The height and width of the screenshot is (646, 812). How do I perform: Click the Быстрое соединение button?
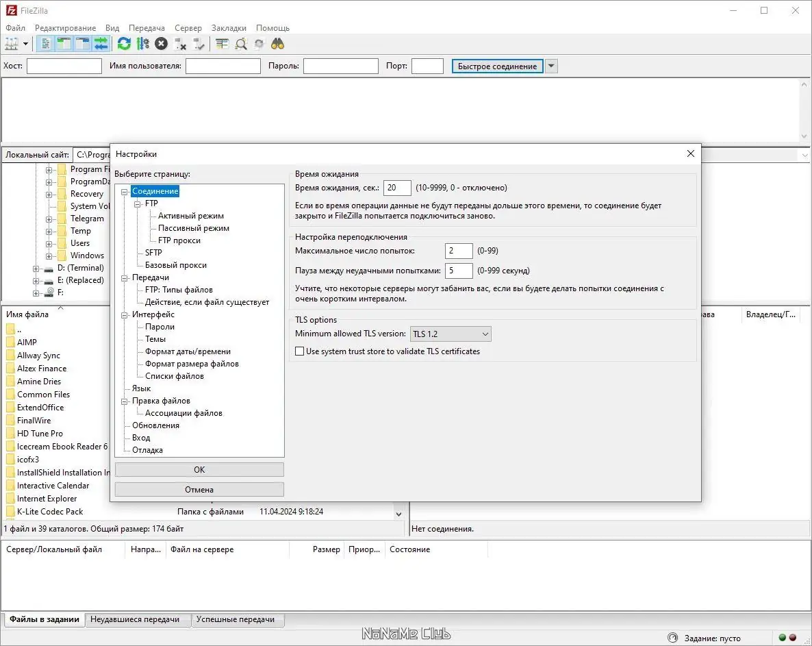pos(497,66)
